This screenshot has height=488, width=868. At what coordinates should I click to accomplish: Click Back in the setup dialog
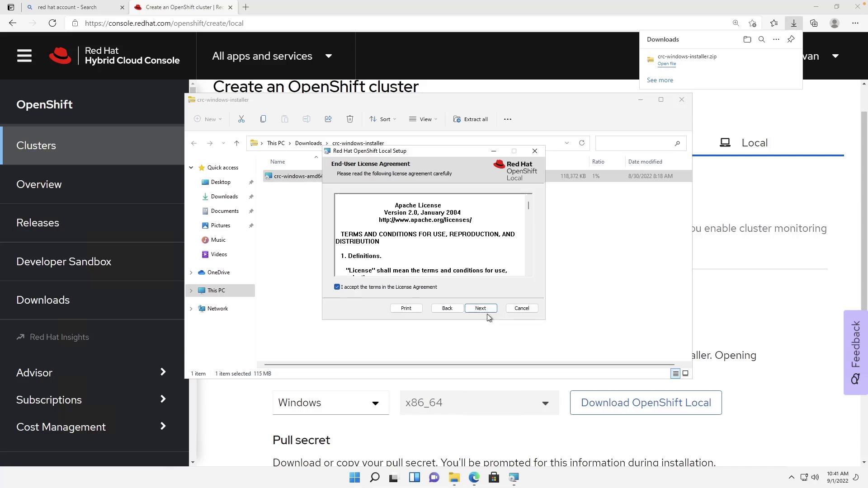pyautogui.click(x=447, y=308)
